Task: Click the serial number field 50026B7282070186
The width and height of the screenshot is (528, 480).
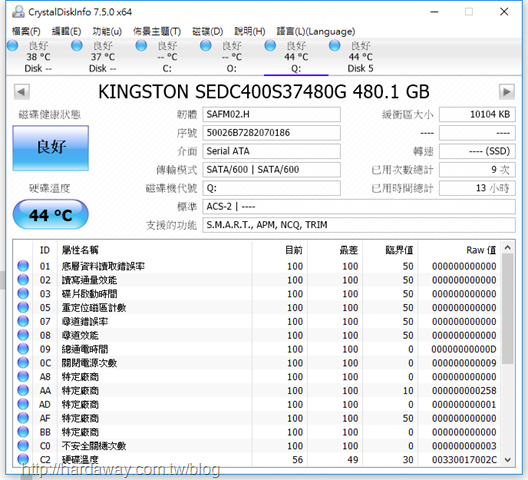Action: (x=271, y=133)
